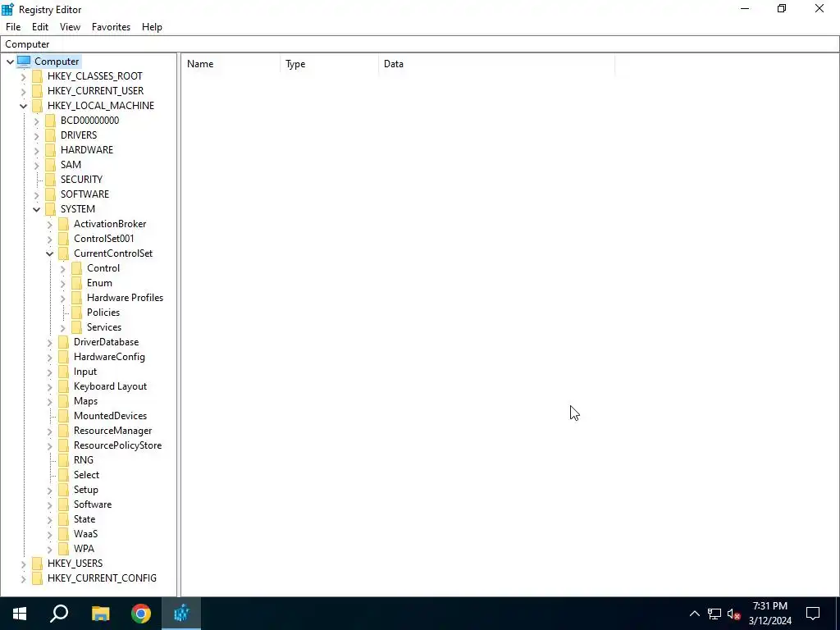Click the HARDWARE folder icon
The image size is (840, 630).
pyautogui.click(x=50, y=149)
